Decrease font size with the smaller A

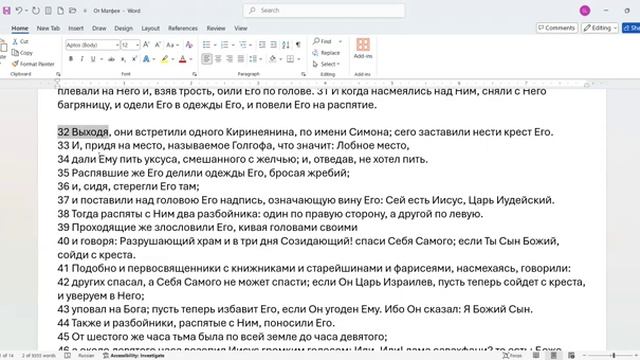click(x=158, y=44)
